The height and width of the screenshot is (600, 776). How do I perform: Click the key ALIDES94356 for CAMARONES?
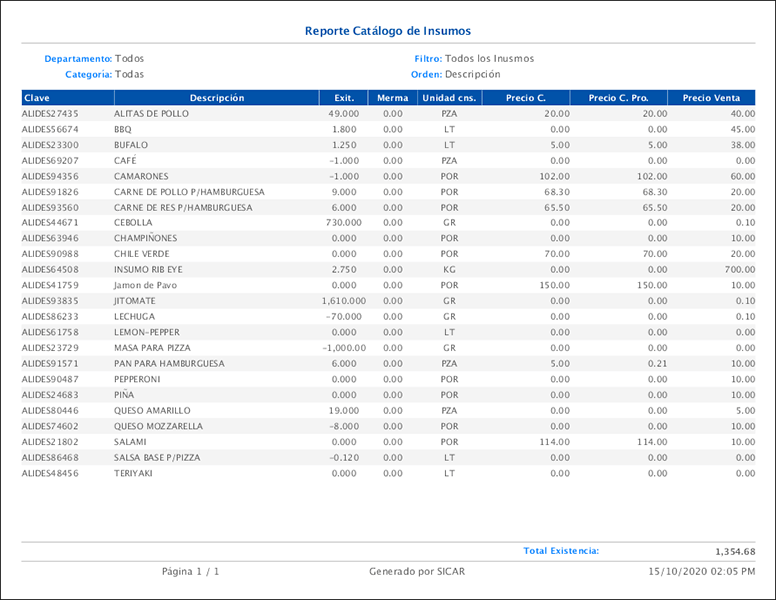coord(50,176)
